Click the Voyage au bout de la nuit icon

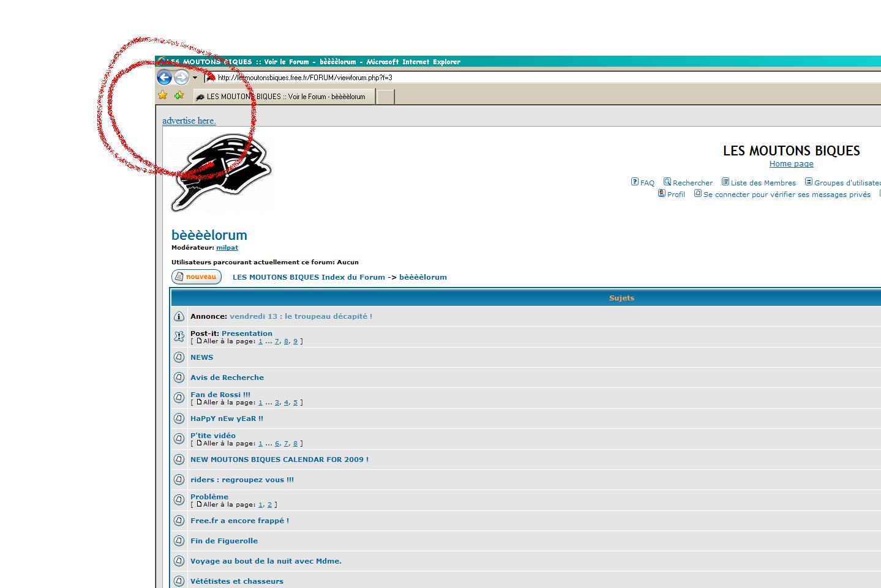coord(179,561)
